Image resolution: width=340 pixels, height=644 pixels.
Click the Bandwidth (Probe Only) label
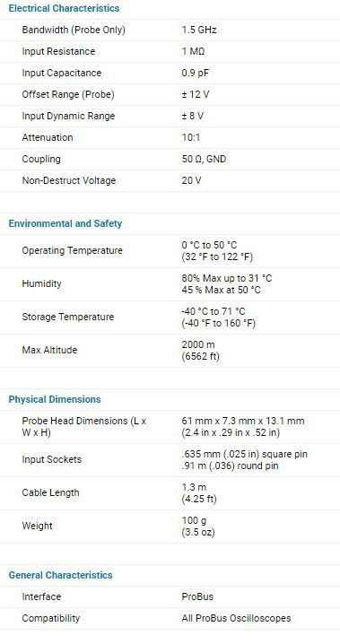click(x=74, y=30)
